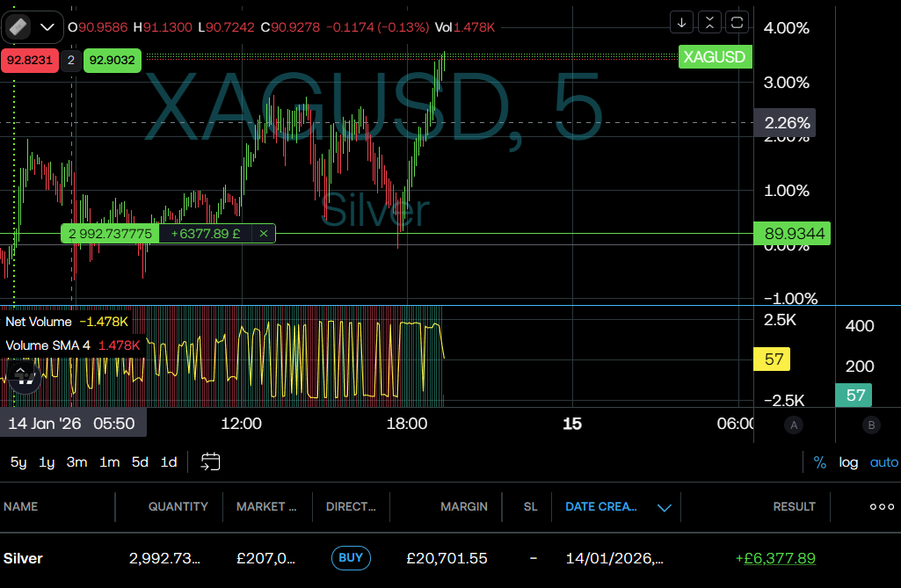The height and width of the screenshot is (588, 901).
Task: Open the three-dot table options menu
Action: pos(882,507)
